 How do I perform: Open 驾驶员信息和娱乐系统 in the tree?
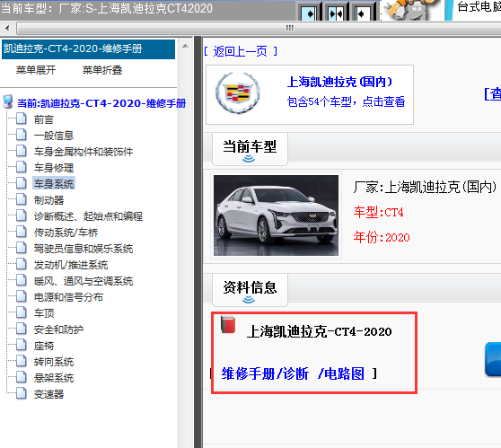click(83, 249)
